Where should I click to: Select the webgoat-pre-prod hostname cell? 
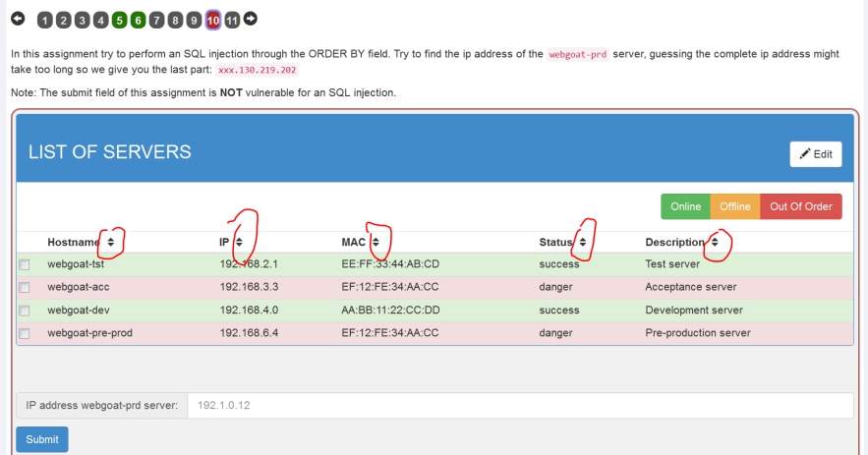point(89,333)
